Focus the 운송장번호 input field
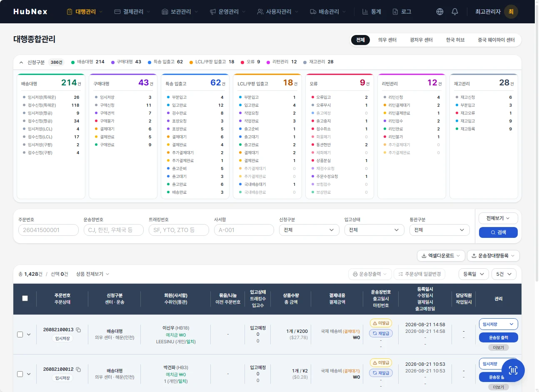 pos(113,230)
